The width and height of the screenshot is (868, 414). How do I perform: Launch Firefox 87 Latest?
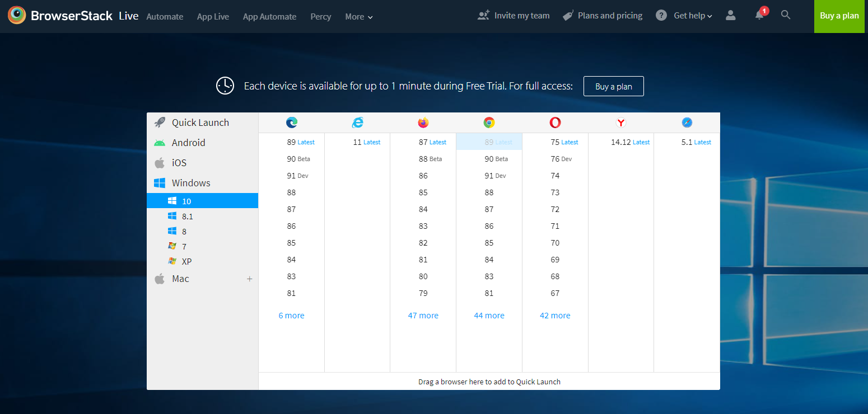423,142
